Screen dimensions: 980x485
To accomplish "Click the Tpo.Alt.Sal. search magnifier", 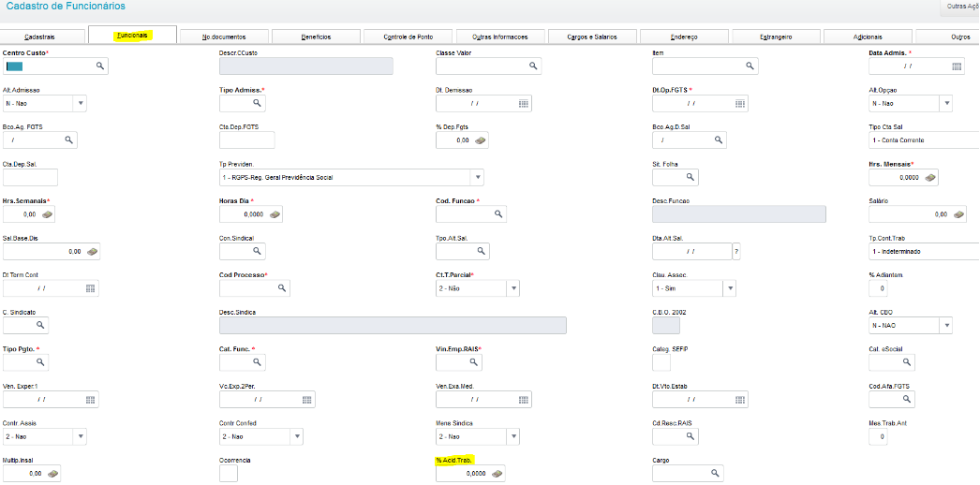I will pos(481,252).
